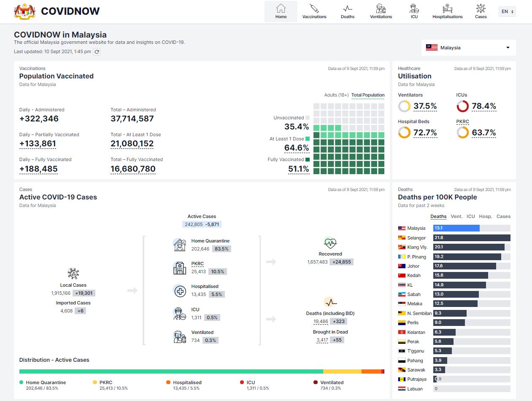The height and width of the screenshot is (401, 532).
Task: Click the Vaccinations syringe icon
Action: [x=314, y=8]
